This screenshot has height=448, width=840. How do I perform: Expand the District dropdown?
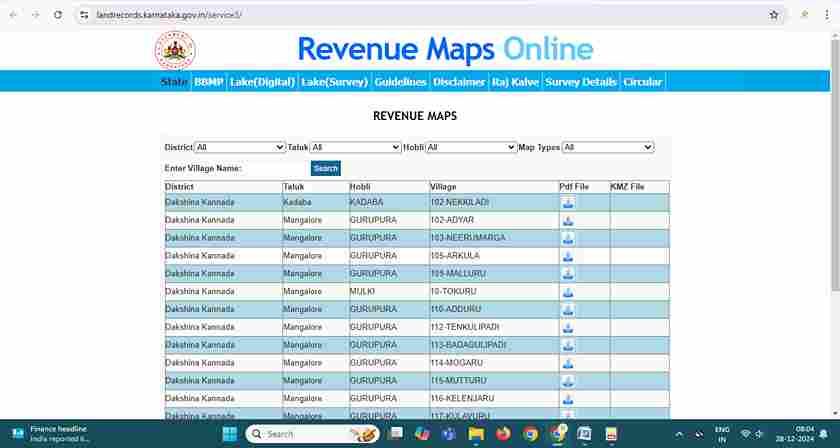point(240,147)
